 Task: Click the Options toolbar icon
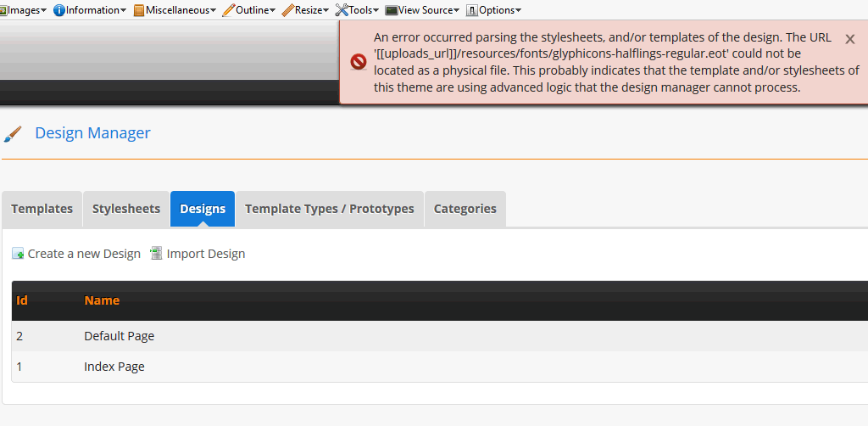tap(472, 10)
